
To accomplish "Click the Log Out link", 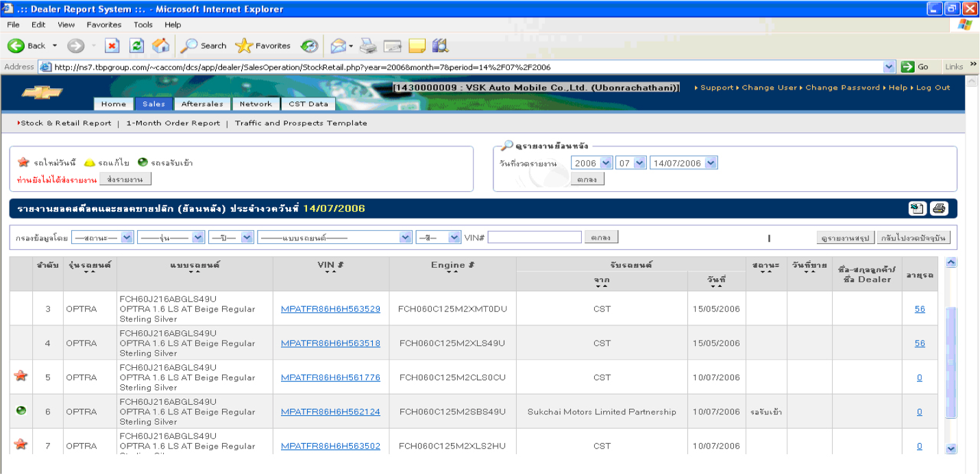I will point(933,88).
